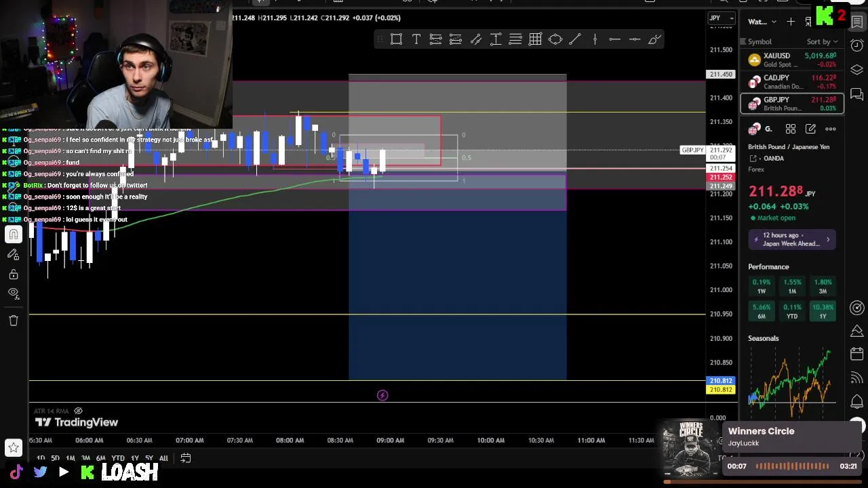
Task: Click the TradingView logo on chart
Action: [77, 422]
